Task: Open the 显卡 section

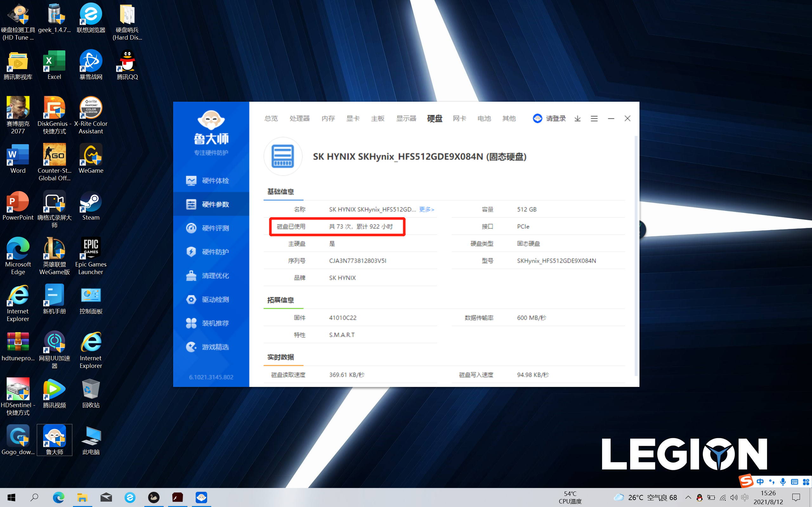Action: pyautogui.click(x=353, y=119)
